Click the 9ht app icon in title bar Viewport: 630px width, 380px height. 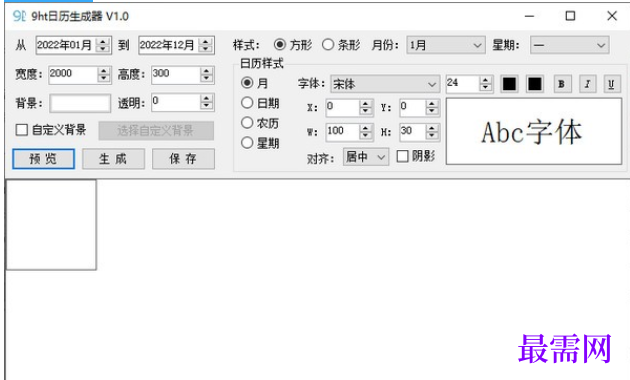[x=19, y=16]
